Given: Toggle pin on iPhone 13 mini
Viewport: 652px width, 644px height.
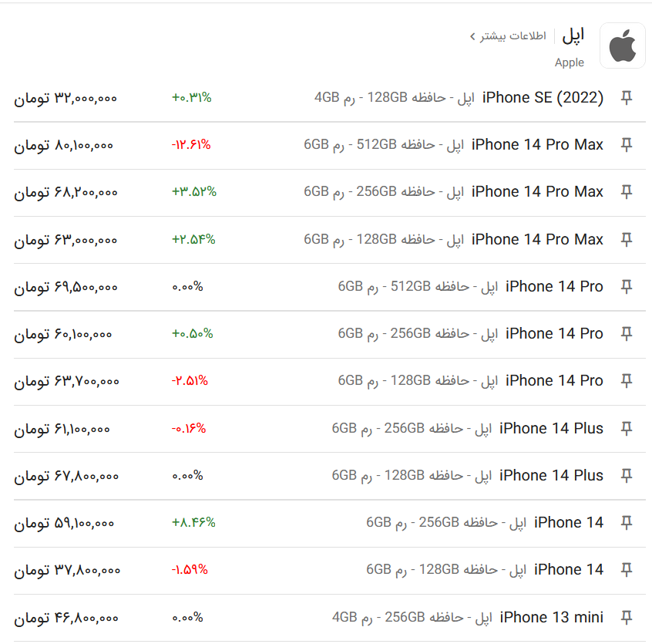Looking at the screenshot, I should click(x=627, y=618).
